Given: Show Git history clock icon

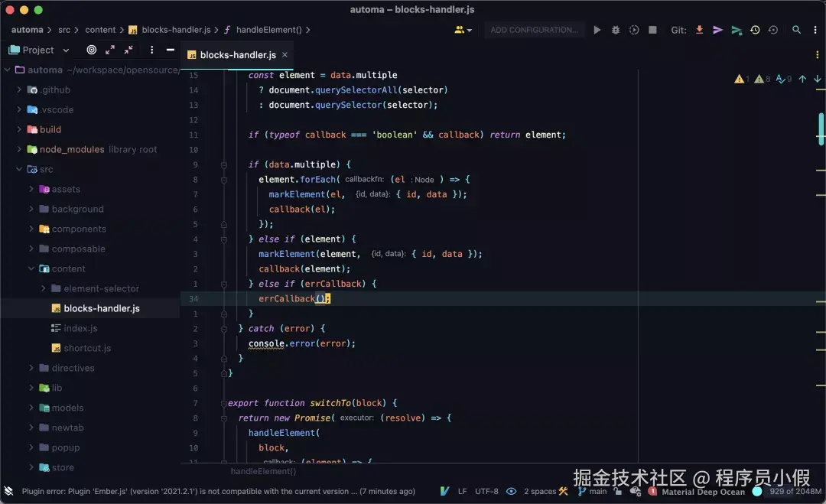Looking at the screenshot, I should (755, 30).
